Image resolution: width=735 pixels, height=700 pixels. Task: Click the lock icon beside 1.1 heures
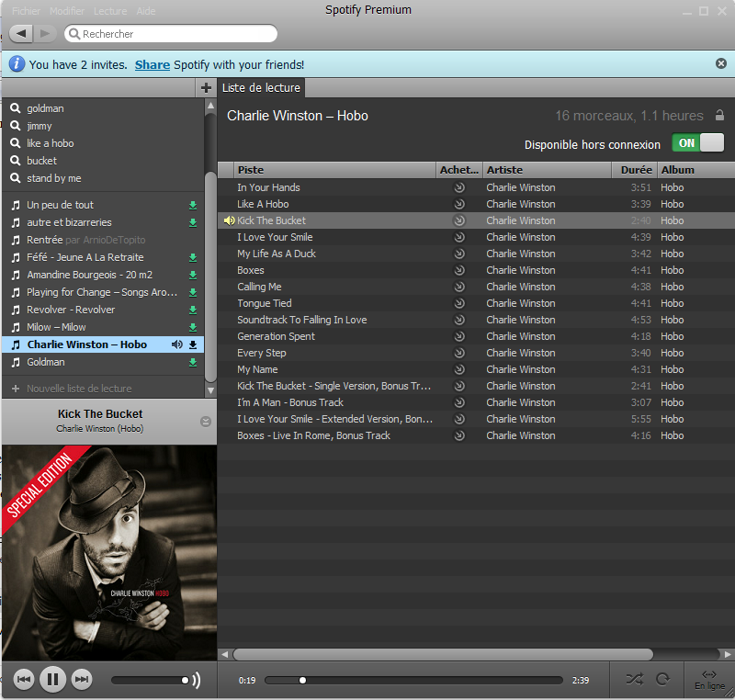(x=719, y=115)
